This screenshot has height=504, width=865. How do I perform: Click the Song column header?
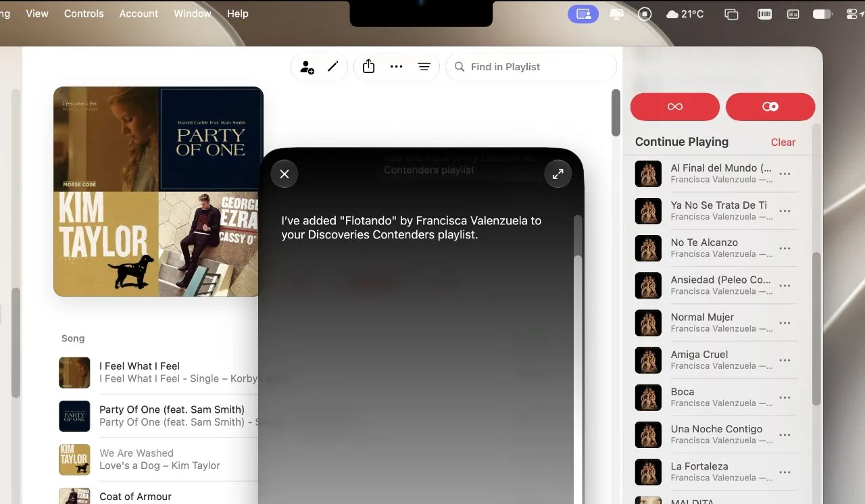(x=73, y=338)
